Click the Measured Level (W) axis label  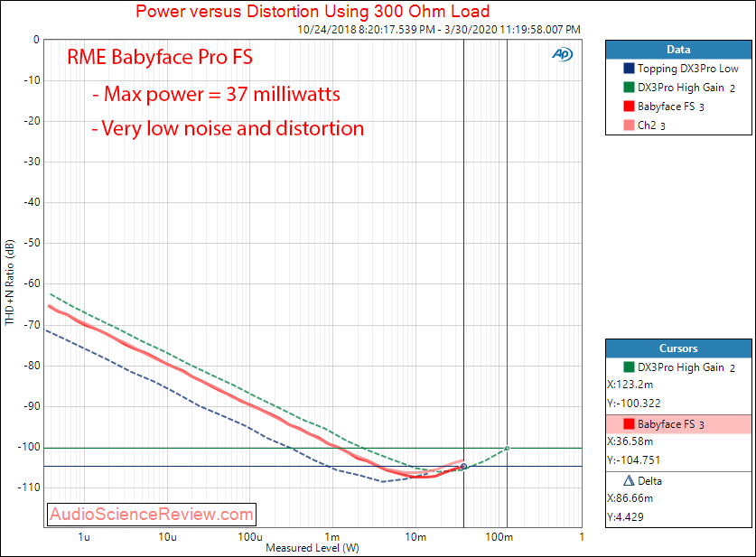313,548
